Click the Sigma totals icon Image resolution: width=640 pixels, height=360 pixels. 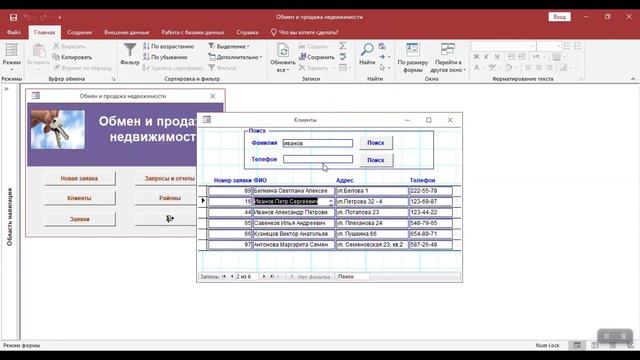click(x=343, y=46)
